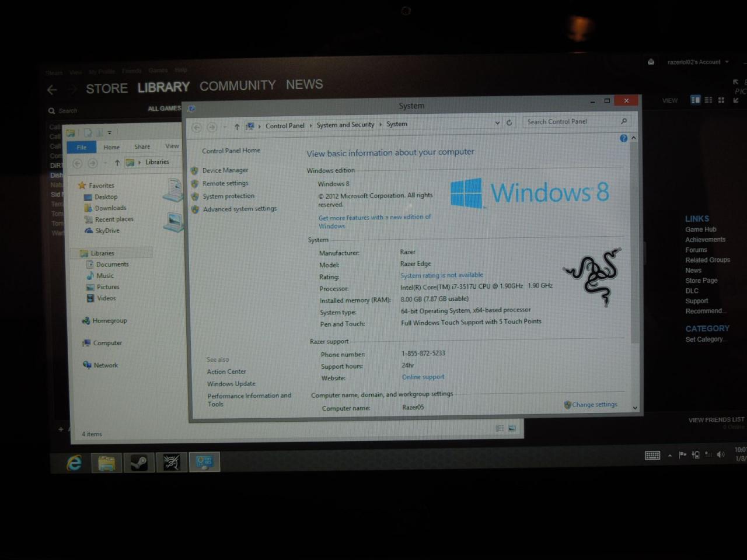Select Downloads in Explorer Favorites

(110, 208)
